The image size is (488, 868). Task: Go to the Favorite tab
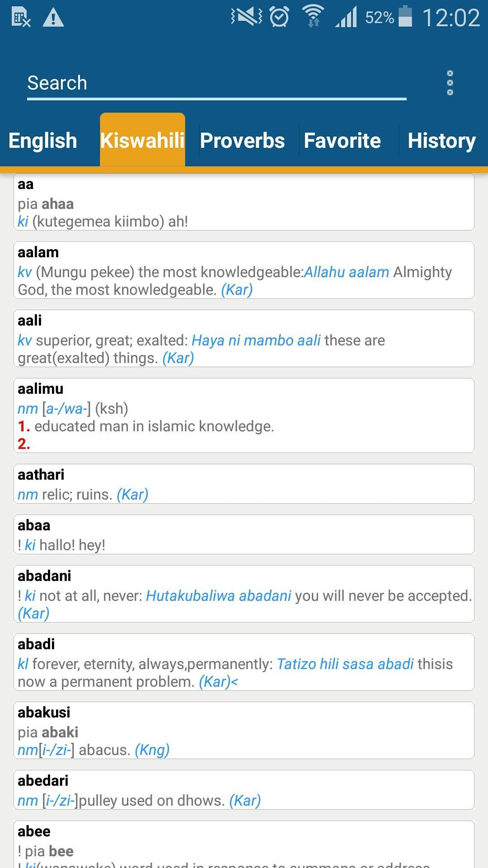click(x=343, y=140)
